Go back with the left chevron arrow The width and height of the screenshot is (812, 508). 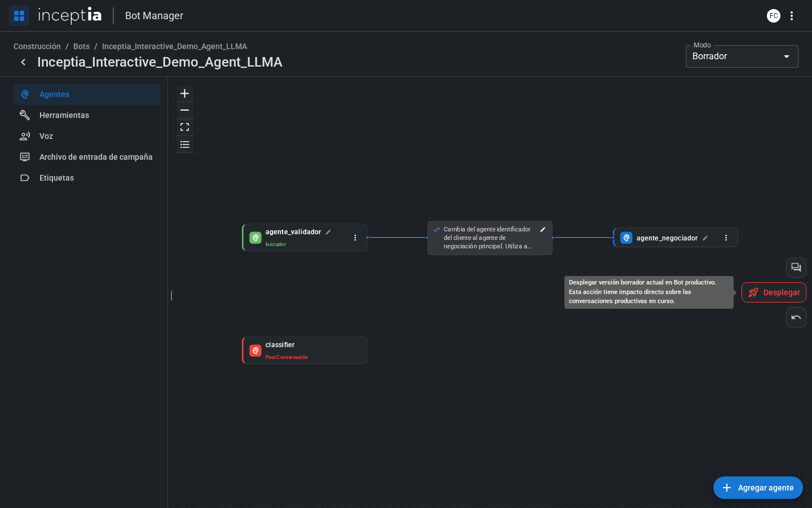(23, 62)
